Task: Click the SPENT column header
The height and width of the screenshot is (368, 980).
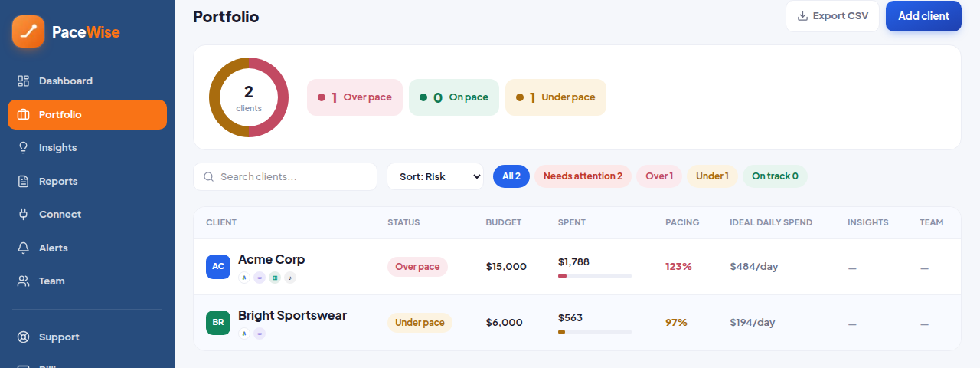Action: point(572,222)
